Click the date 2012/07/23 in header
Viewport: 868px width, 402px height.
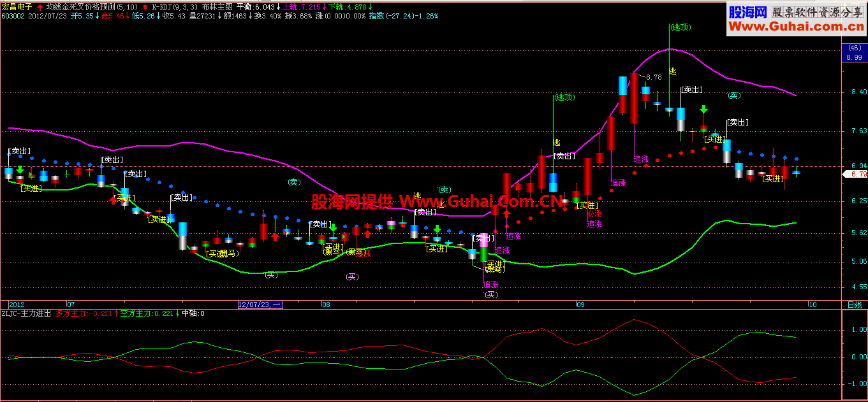pos(47,15)
